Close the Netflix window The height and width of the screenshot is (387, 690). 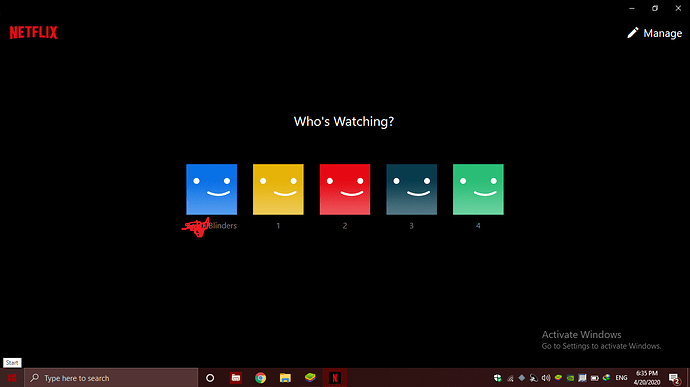coord(678,8)
